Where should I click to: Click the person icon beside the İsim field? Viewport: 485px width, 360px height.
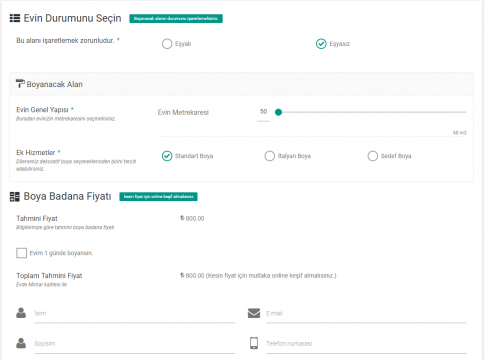(21, 313)
